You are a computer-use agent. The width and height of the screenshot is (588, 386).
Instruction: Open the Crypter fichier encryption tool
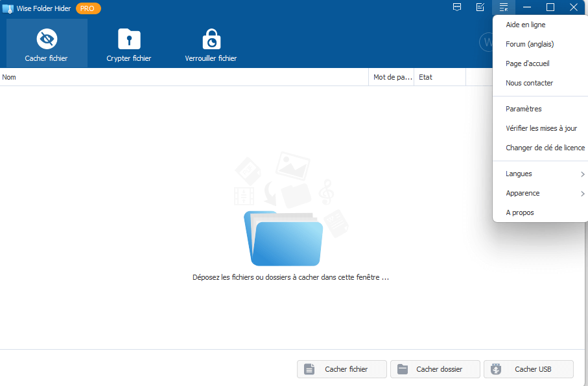pyautogui.click(x=128, y=43)
